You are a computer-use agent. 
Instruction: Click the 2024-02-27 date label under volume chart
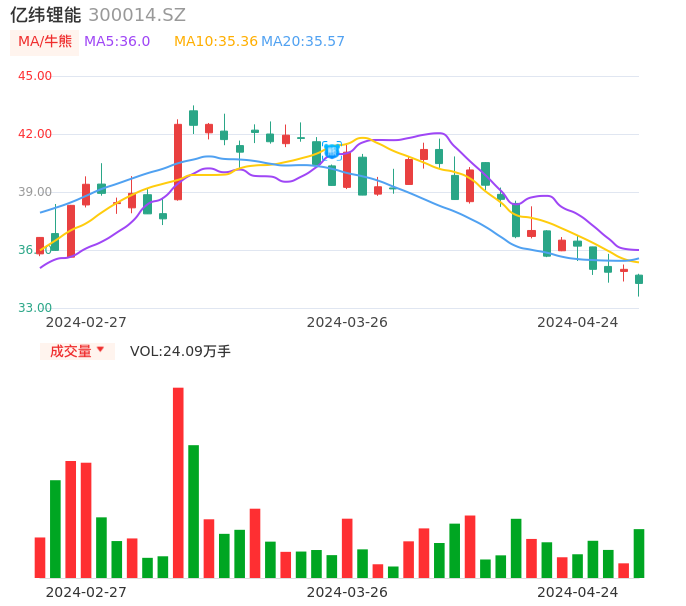click(x=86, y=592)
